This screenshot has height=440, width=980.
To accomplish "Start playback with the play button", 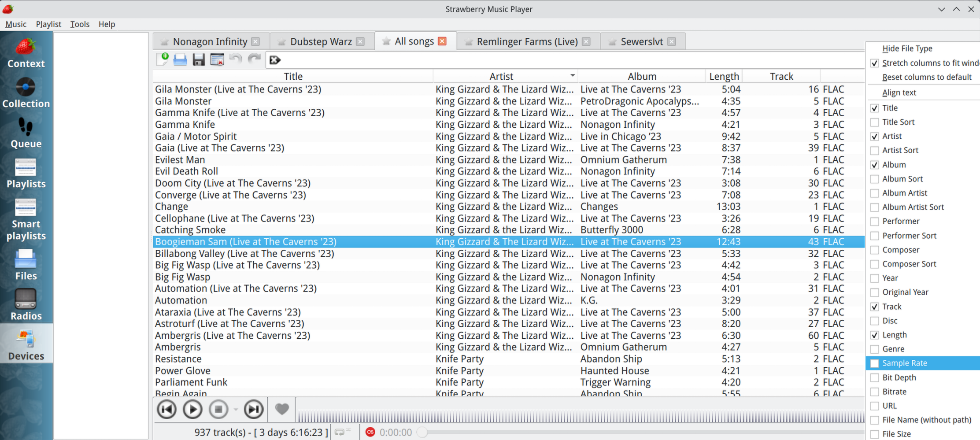I will (x=192, y=410).
